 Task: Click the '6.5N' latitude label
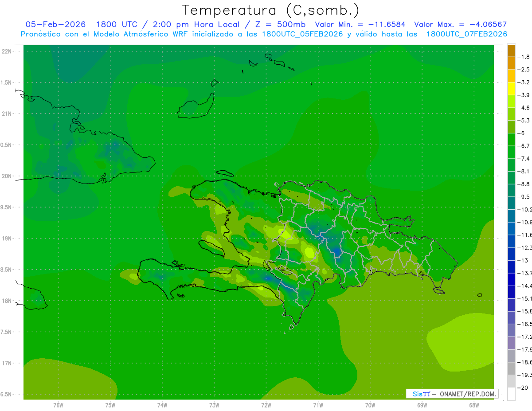[x=6, y=394]
